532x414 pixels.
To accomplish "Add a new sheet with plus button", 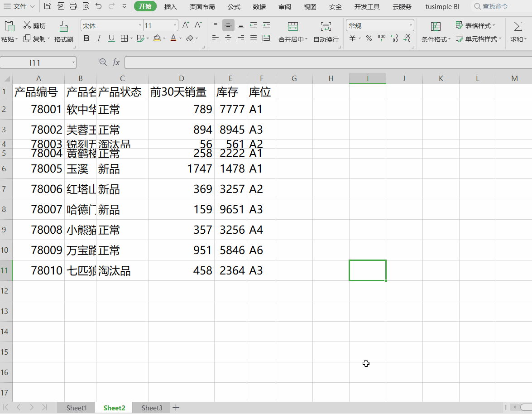I will tap(176, 408).
